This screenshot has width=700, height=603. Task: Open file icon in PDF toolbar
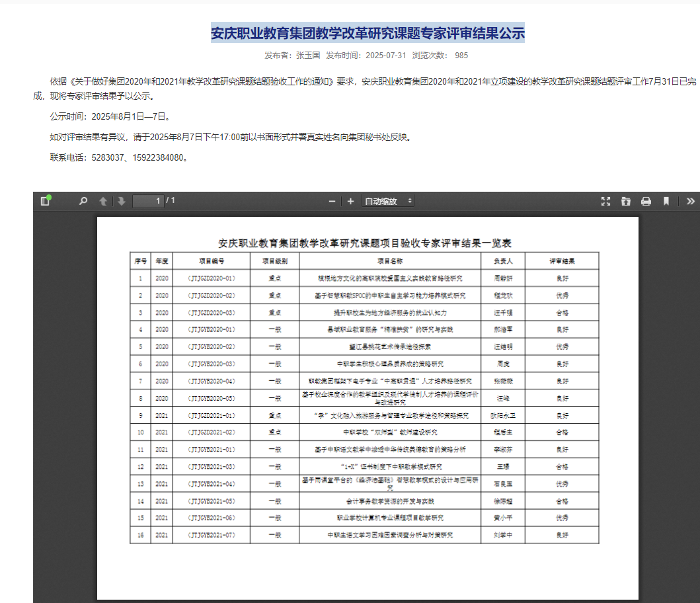pos(626,202)
